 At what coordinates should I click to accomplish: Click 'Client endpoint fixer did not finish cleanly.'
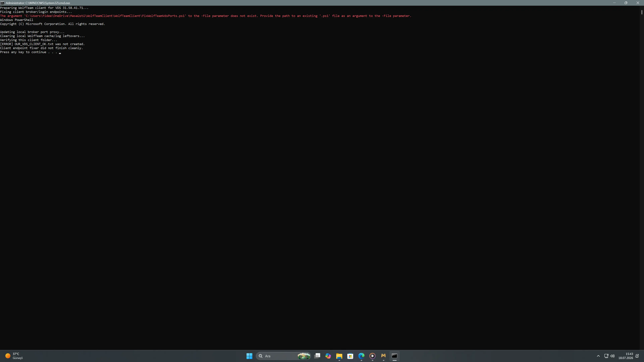[x=41, y=48]
